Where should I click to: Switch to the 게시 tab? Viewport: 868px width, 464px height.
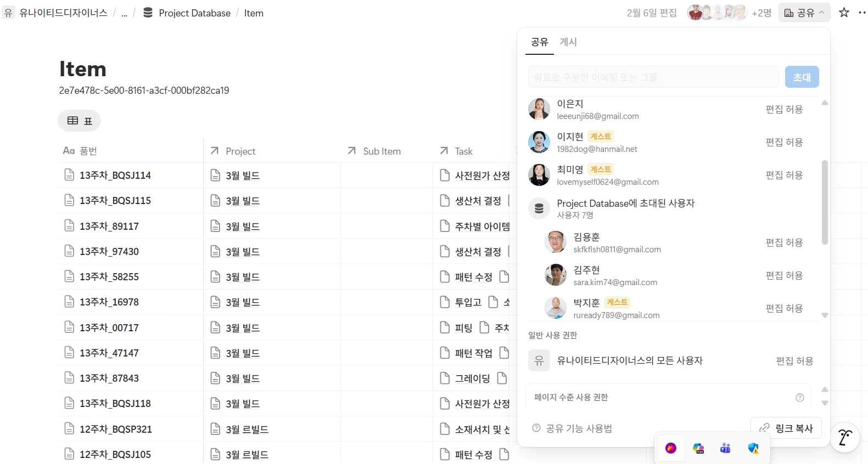(568, 42)
